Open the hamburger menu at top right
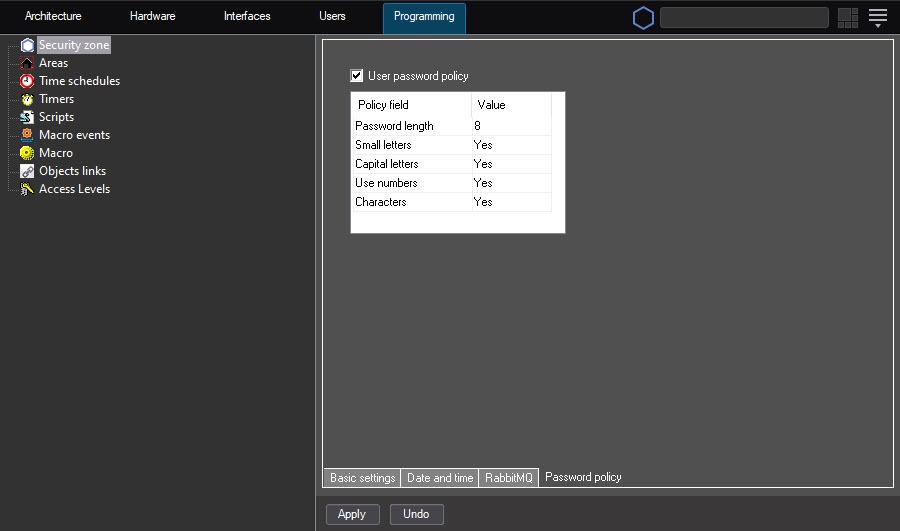The width and height of the screenshot is (900, 531). [878, 18]
